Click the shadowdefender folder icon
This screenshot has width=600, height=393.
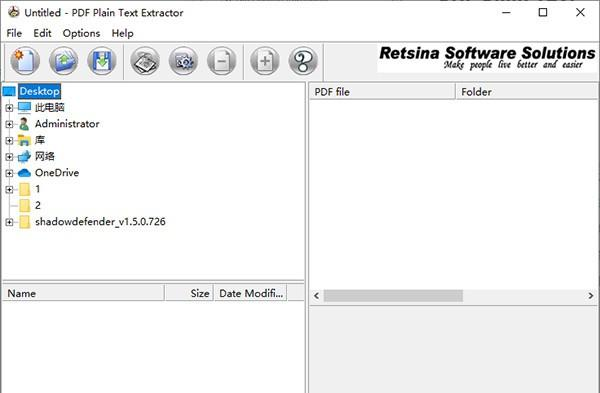pyautogui.click(x=24, y=222)
